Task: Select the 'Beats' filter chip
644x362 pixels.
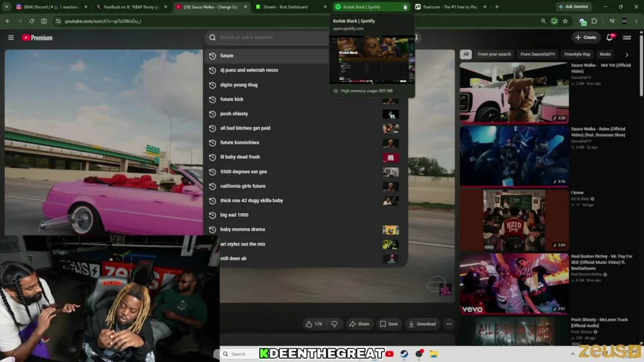Action: coord(605,54)
